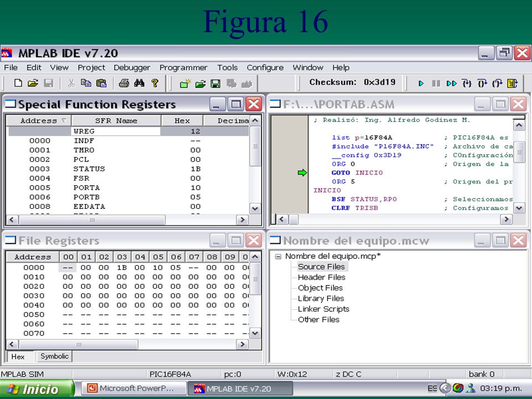Screen dimensions: 532x399
Task: Open the Programmer menu
Action: point(183,68)
